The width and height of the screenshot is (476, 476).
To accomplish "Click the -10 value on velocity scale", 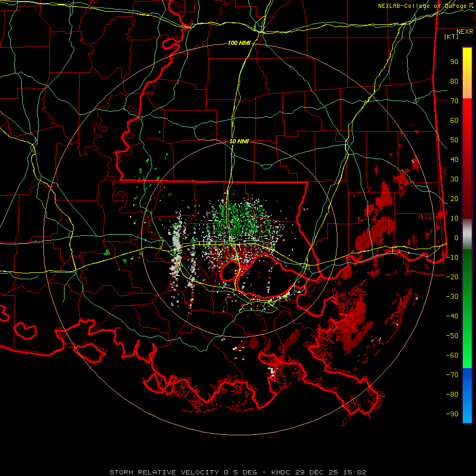I will pyautogui.click(x=452, y=258).
